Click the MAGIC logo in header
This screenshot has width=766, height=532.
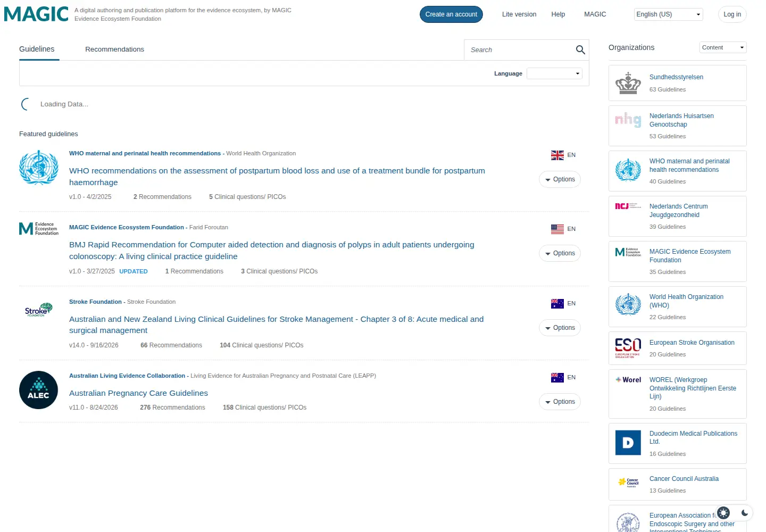(x=36, y=14)
